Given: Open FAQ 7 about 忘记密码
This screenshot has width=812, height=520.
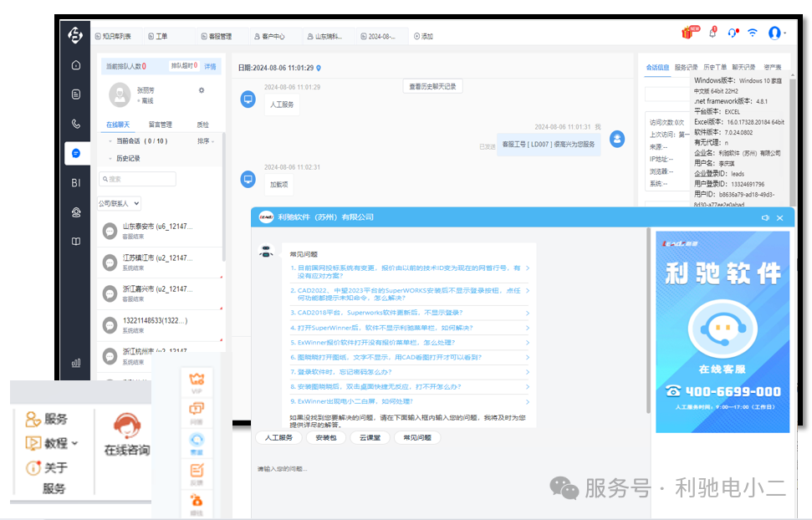Looking at the screenshot, I should [x=409, y=372].
